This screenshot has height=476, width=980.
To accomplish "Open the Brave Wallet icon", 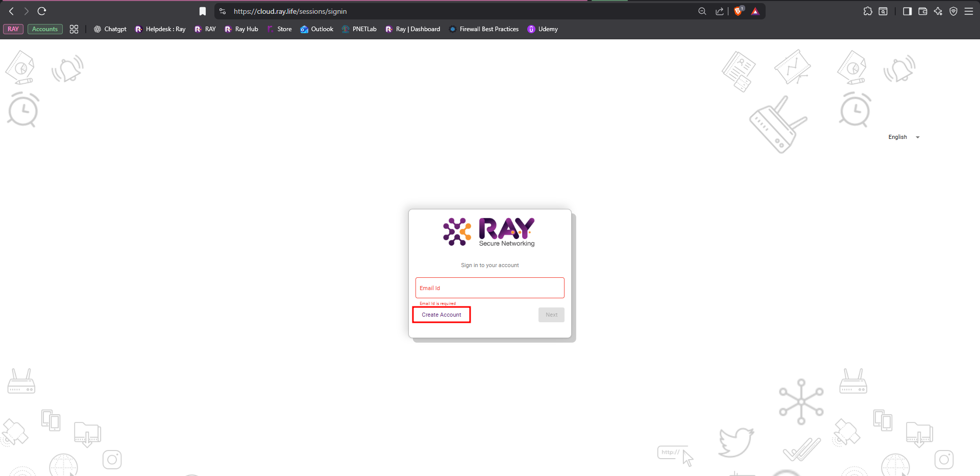I will [923, 11].
